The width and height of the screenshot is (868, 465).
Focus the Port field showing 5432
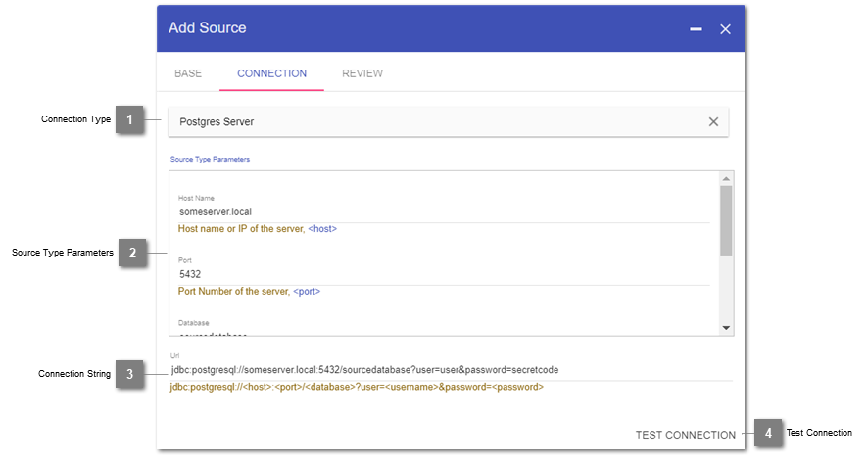coord(443,274)
